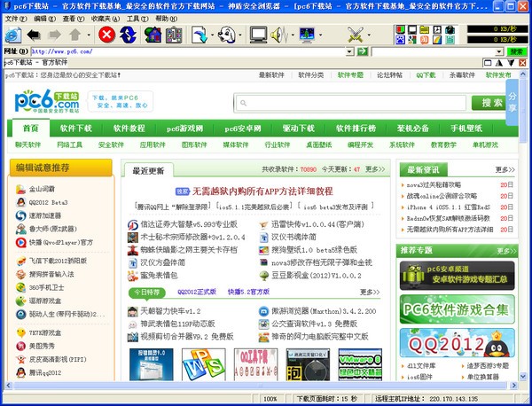Image resolution: width=532 pixels, height=406 pixels.
Task: Open the dropdown beside the dog icon
Action: 240,35
